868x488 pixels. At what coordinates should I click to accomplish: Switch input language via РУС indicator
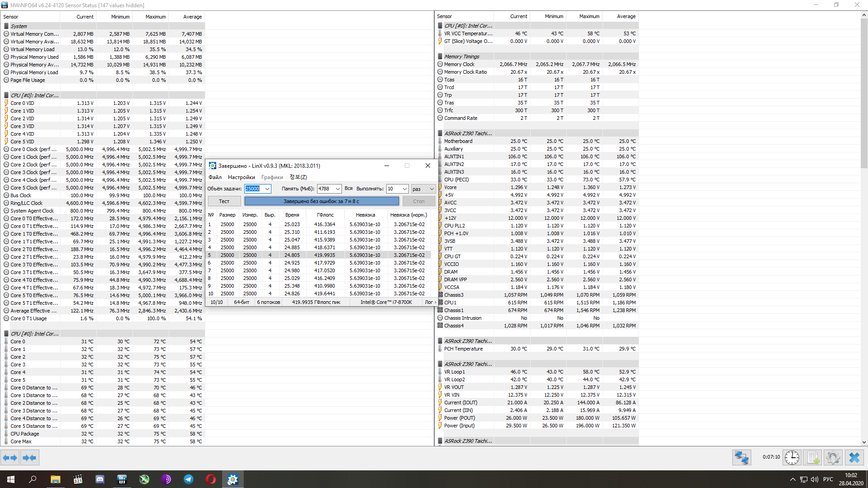[828, 479]
